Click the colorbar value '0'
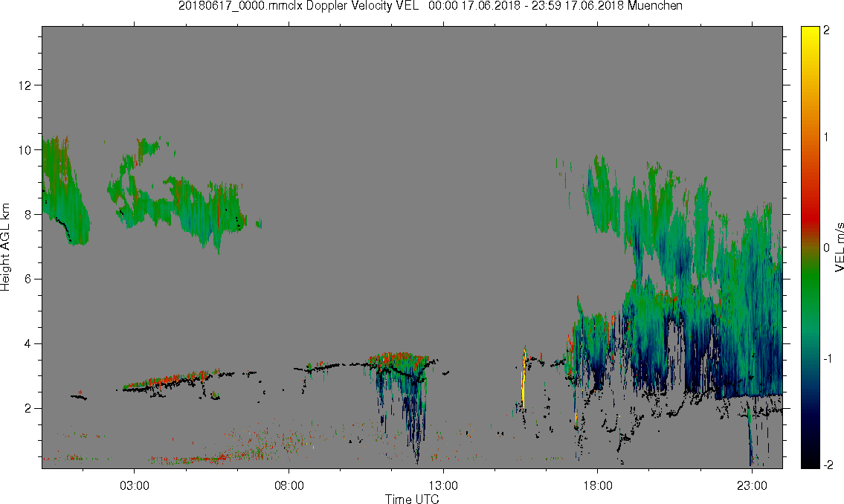This screenshot has width=844, height=504. (x=827, y=248)
